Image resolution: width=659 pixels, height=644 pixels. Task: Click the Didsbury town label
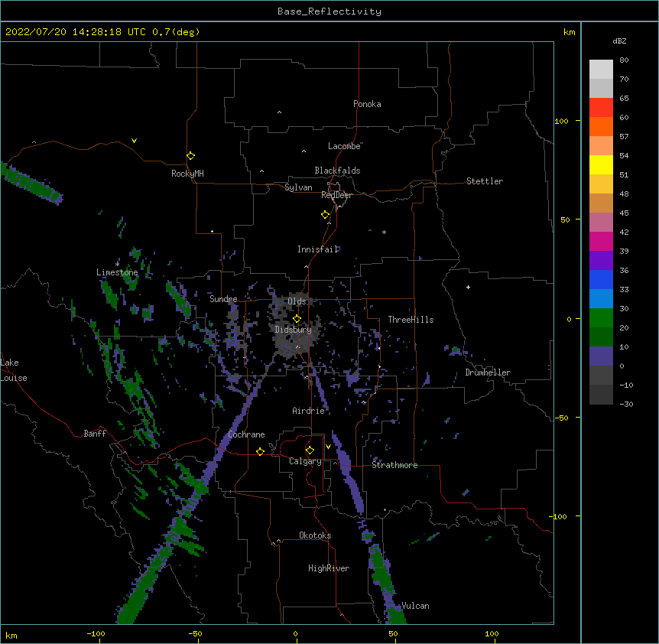294,330
